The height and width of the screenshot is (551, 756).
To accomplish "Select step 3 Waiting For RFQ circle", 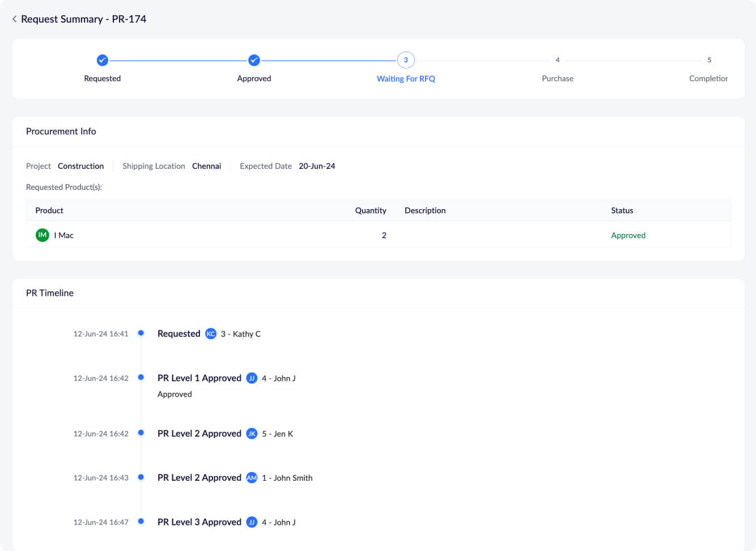I will tap(406, 60).
